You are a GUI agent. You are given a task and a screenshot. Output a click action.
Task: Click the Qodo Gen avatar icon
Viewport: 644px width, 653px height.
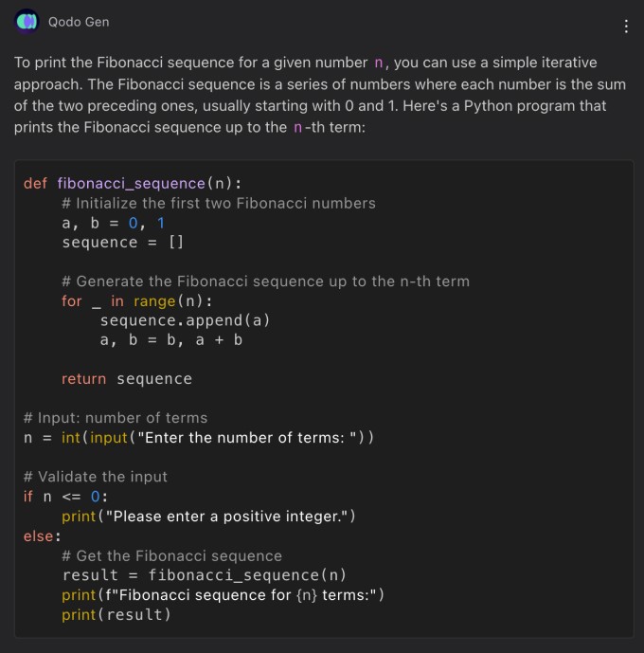tap(27, 21)
